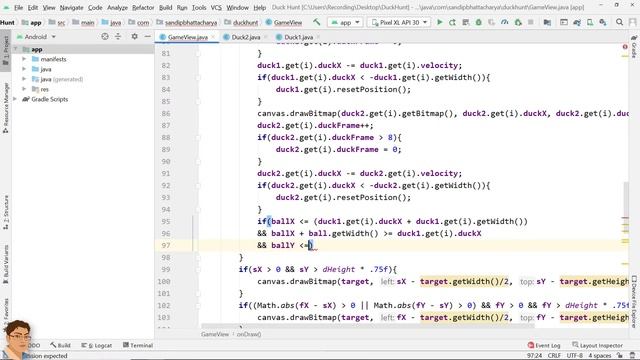Click the red error indicator in editor corner
The width and height of the screenshot is (640, 360).
625,47
